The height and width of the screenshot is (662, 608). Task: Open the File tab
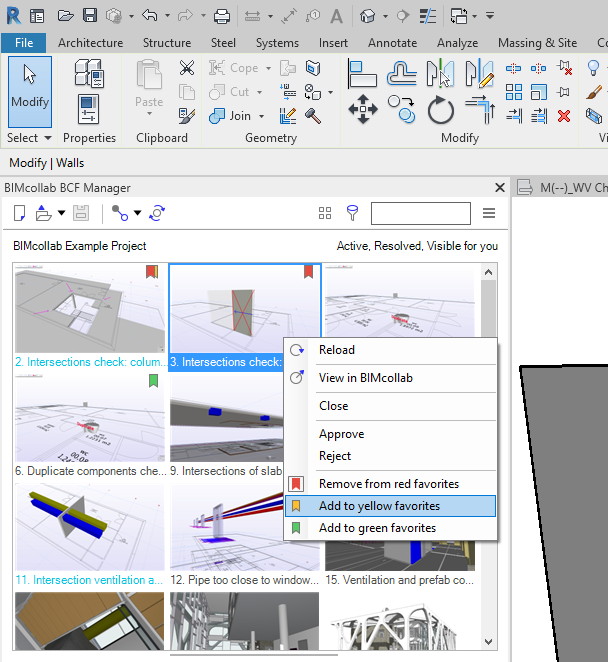click(x=24, y=43)
